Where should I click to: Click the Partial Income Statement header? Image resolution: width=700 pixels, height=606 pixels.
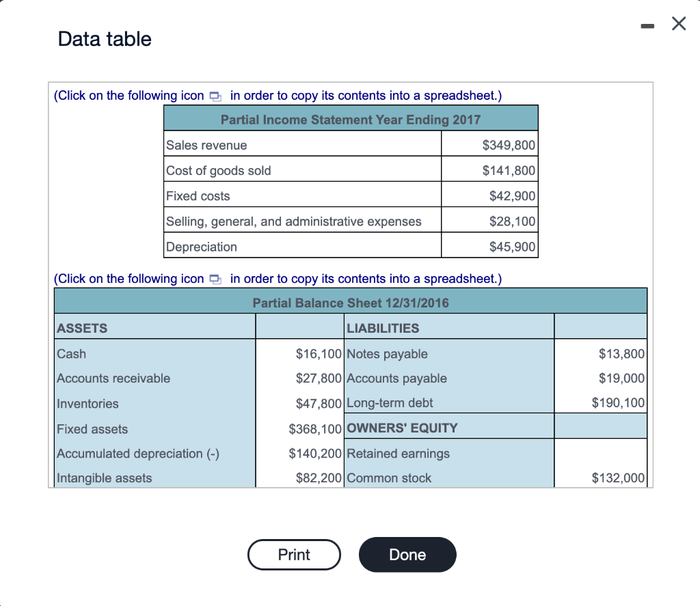click(351, 118)
